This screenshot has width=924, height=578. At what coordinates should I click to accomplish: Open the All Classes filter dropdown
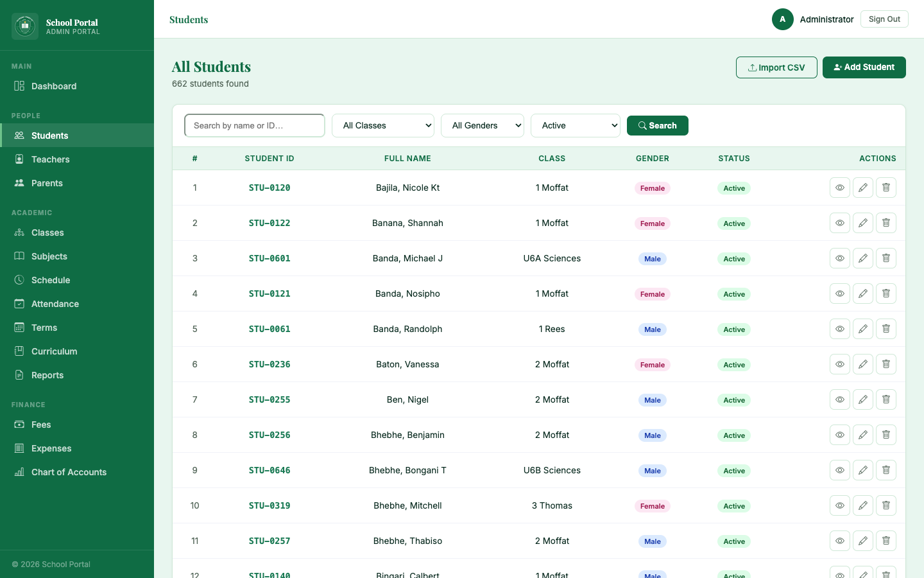pyautogui.click(x=383, y=126)
